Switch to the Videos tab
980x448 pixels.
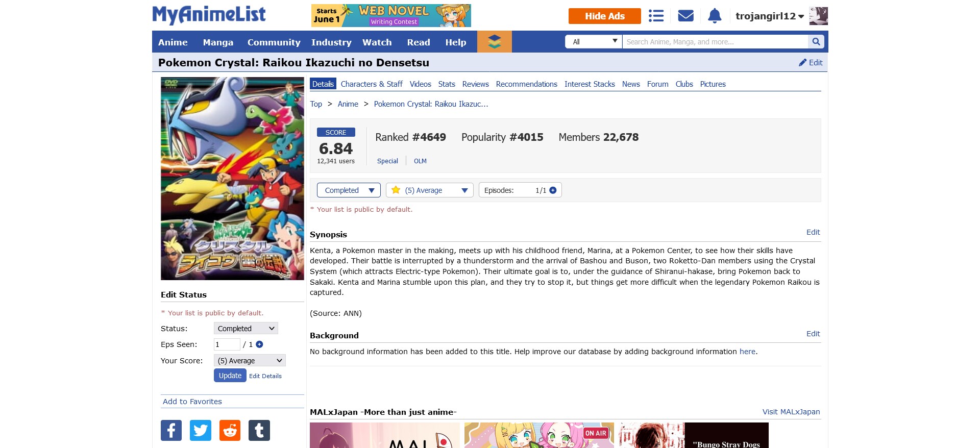point(421,84)
